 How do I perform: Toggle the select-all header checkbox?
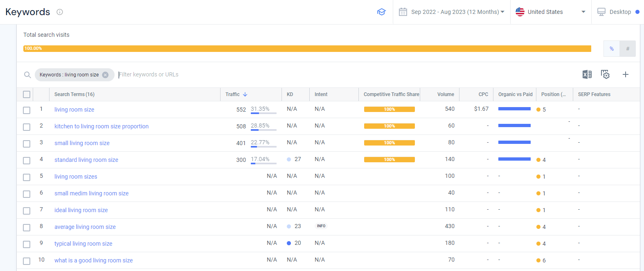pyautogui.click(x=27, y=94)
